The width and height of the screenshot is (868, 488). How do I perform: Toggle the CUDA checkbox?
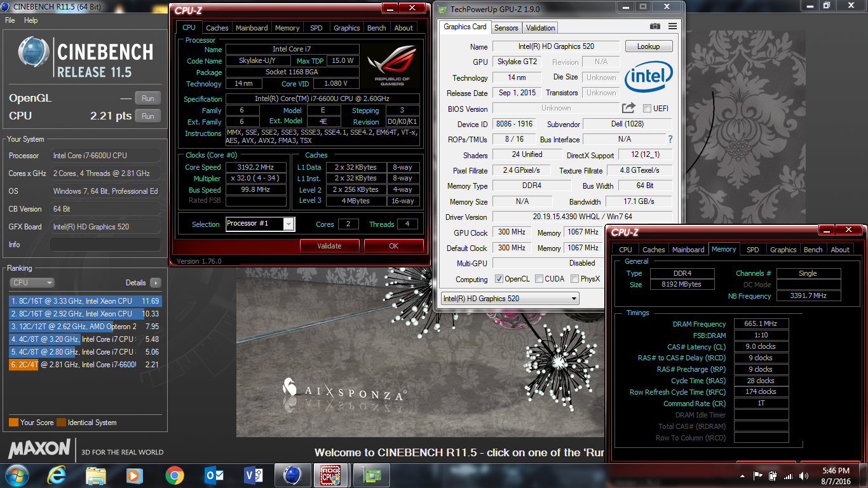pos(539,279)
